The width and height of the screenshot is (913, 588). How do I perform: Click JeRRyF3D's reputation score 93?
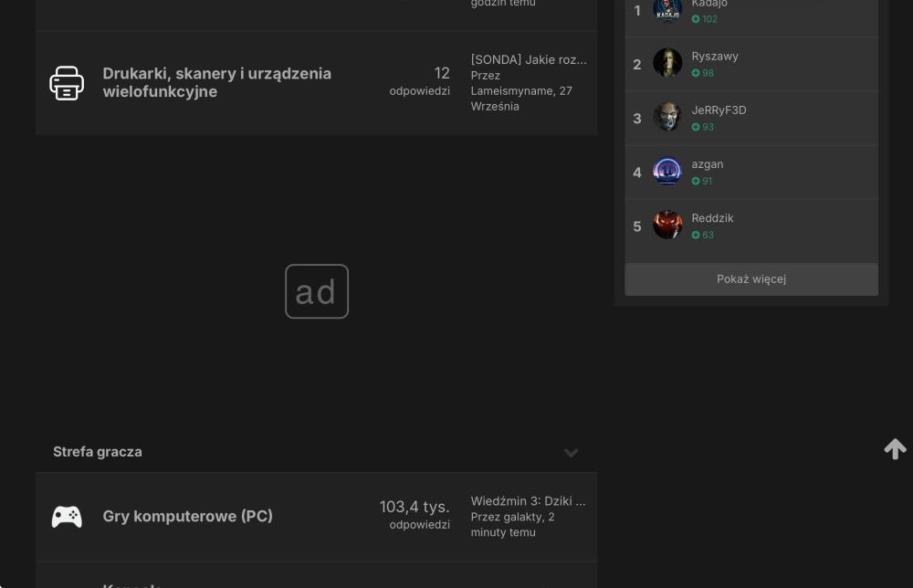point(703,127)
